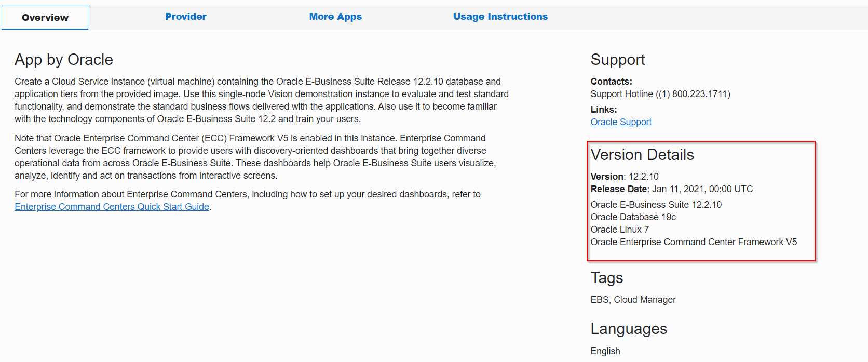Select the Usage Instructions tab

pos(500,17)
